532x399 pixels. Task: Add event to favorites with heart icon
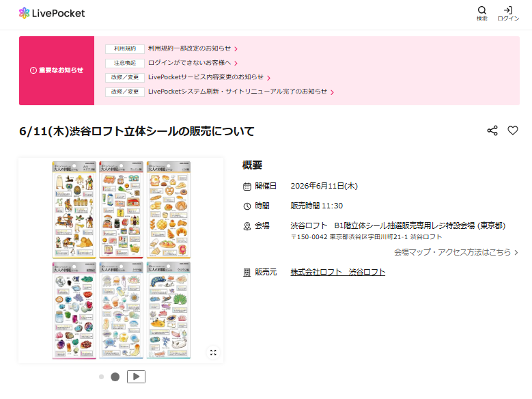pyautogui.click(x=513, y=130)
